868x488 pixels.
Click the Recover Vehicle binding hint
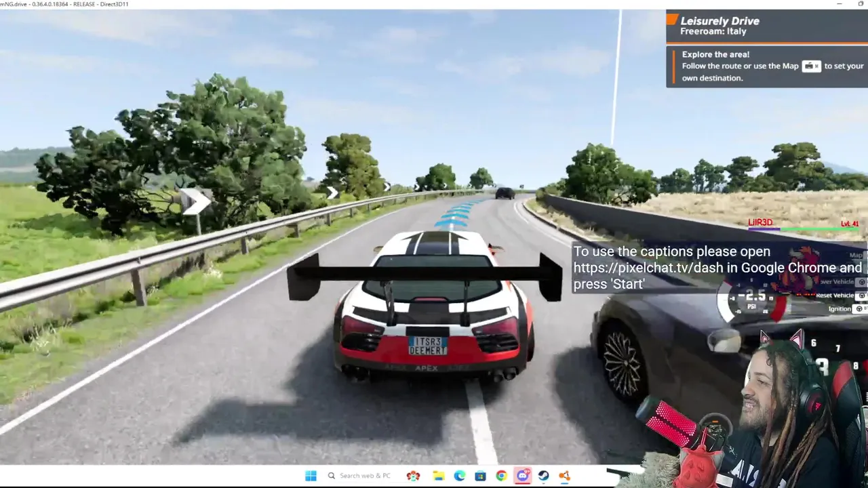click(x=844, y=282)
